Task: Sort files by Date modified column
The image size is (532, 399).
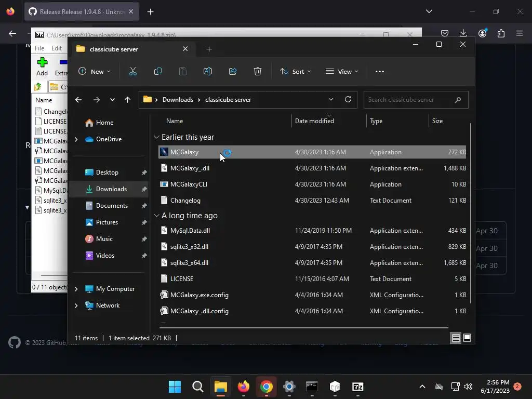Action: pos(314,121)
